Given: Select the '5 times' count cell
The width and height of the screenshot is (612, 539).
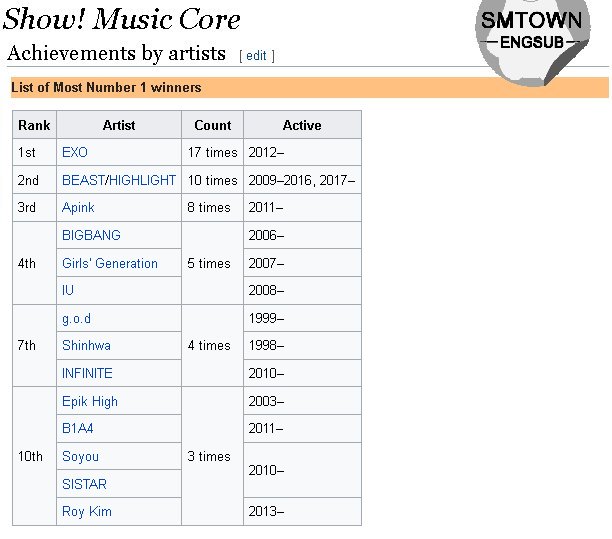Looking at the screenshot, I should click(213, 263).
